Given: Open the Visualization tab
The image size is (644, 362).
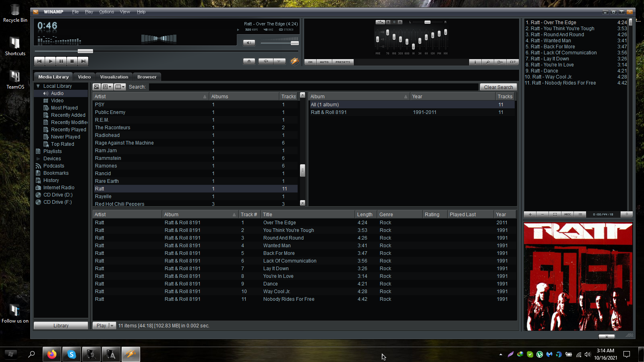Looking at the screenshot, I should coord(114,77).
